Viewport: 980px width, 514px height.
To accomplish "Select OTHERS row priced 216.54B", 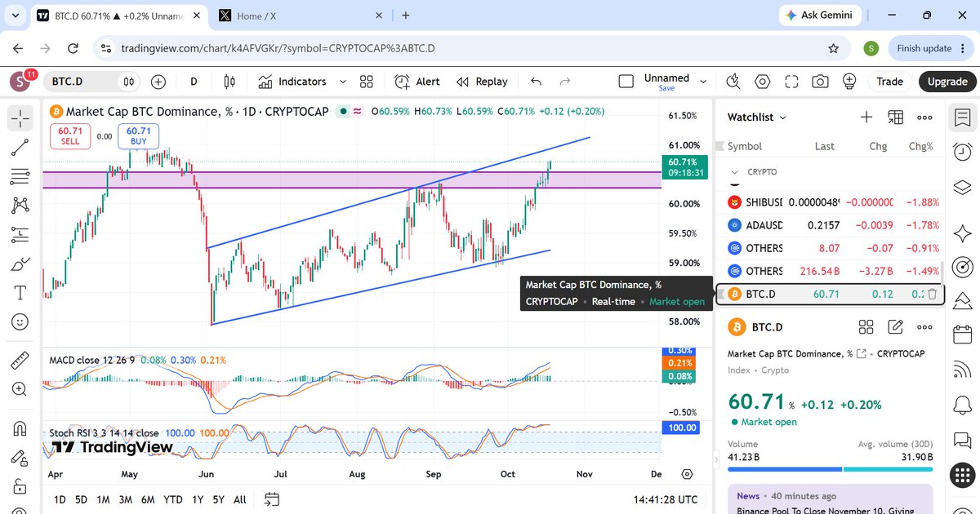I will click(831, 271).
